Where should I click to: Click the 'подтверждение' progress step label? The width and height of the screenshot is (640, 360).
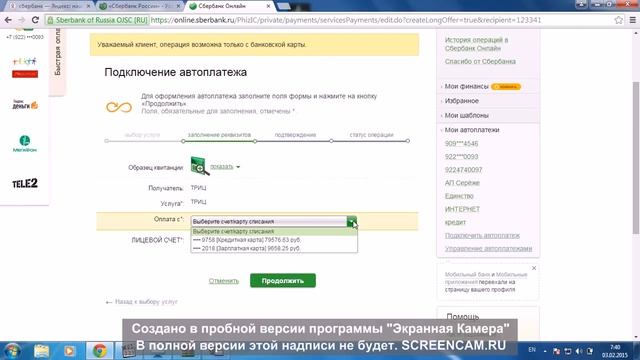coord(295,135)
